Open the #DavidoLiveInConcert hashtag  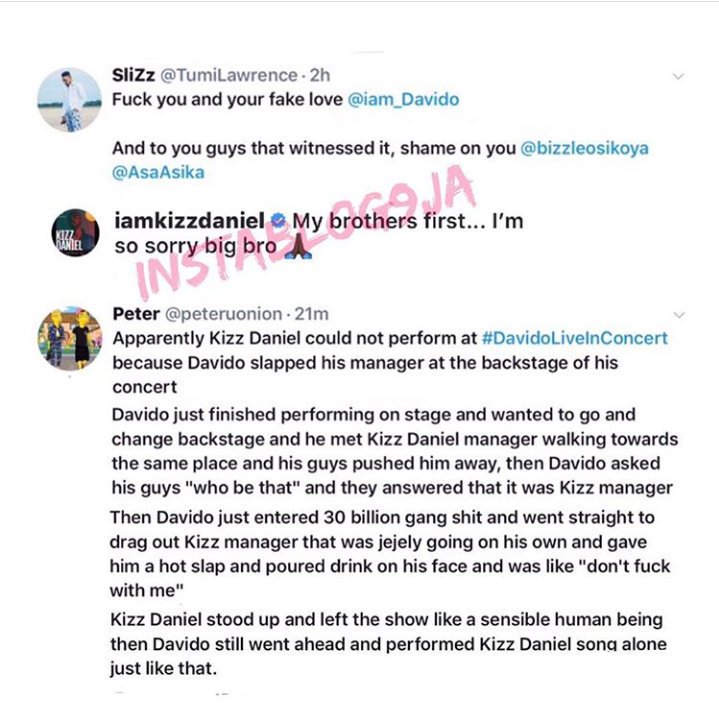coord(575,338)
